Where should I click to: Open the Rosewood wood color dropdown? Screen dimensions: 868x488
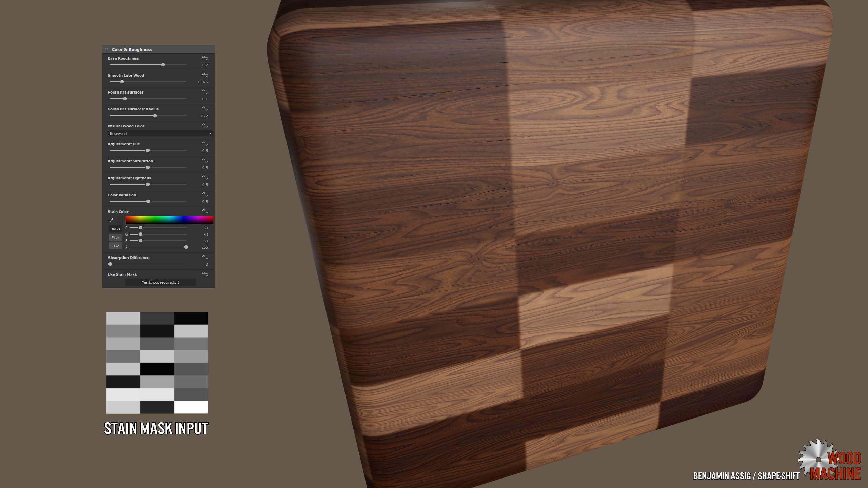coord(160,134)
